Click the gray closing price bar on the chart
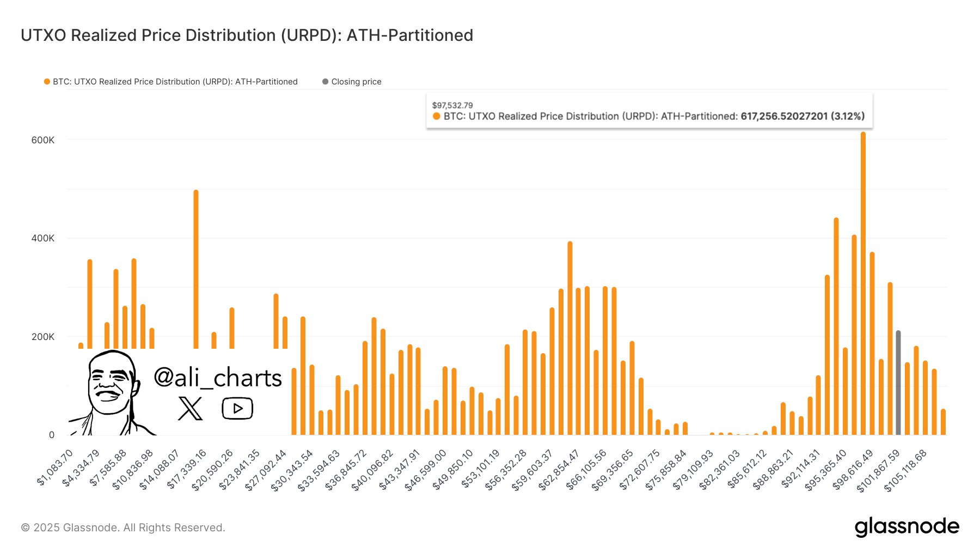The height and width of the screenshot is (552, 980). pos(898,381)
